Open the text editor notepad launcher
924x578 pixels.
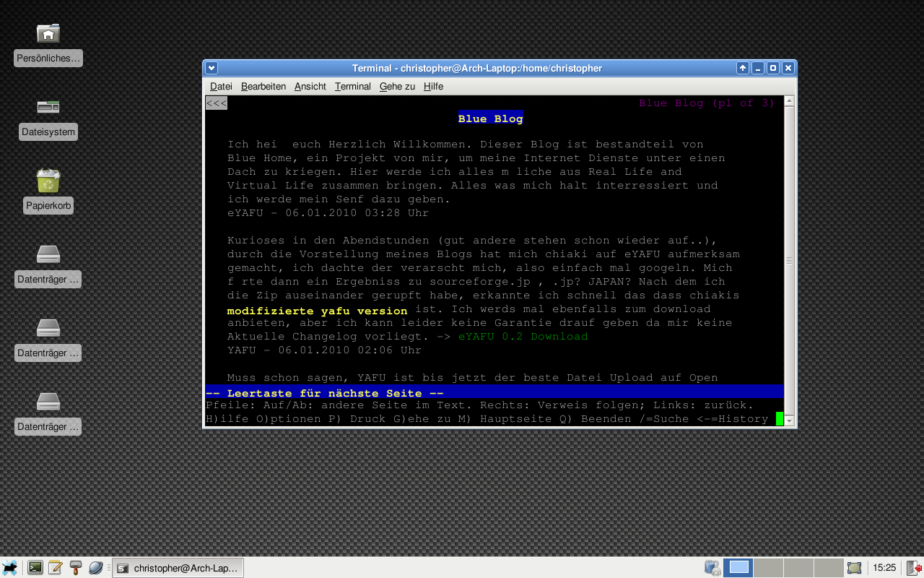click(55, 568)
